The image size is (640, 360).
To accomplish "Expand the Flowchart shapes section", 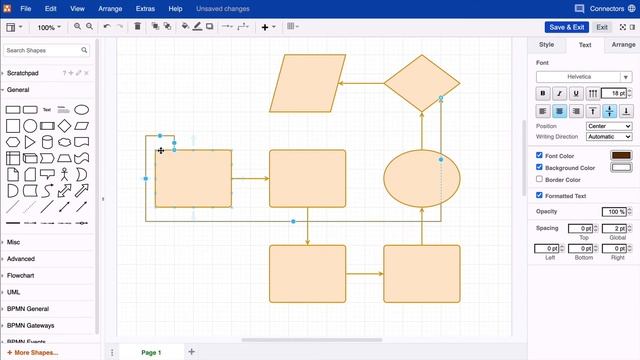I will coord(20,276).
